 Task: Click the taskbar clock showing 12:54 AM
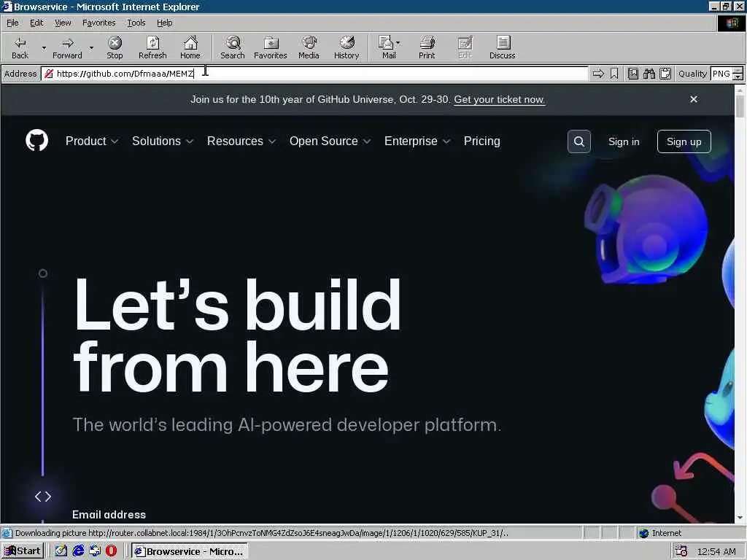[x=716, y=551]
